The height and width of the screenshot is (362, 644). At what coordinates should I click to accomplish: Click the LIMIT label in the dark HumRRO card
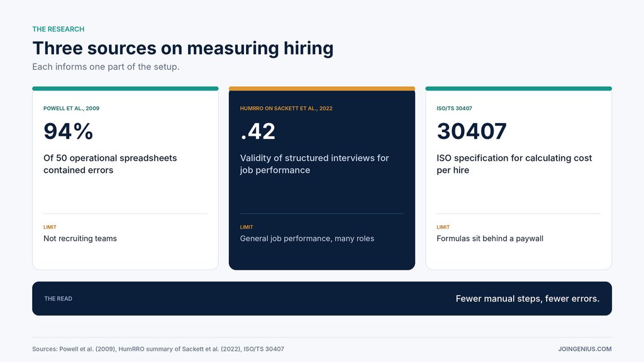tap(247, 227)
